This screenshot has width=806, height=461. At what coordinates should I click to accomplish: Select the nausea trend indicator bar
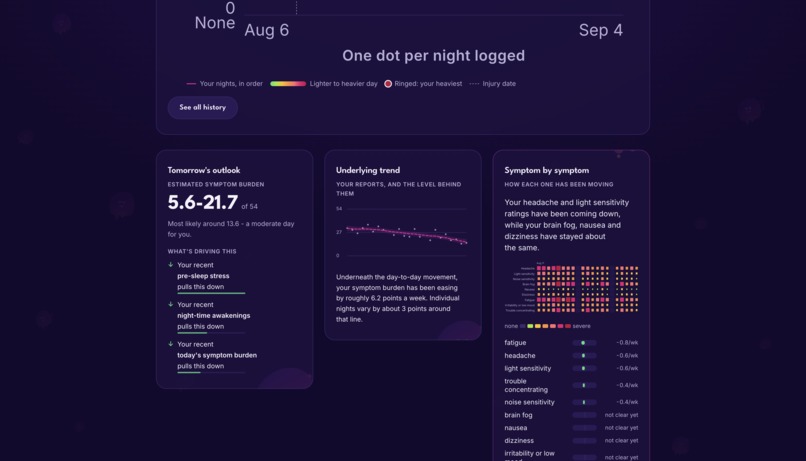tap(584, 428)
